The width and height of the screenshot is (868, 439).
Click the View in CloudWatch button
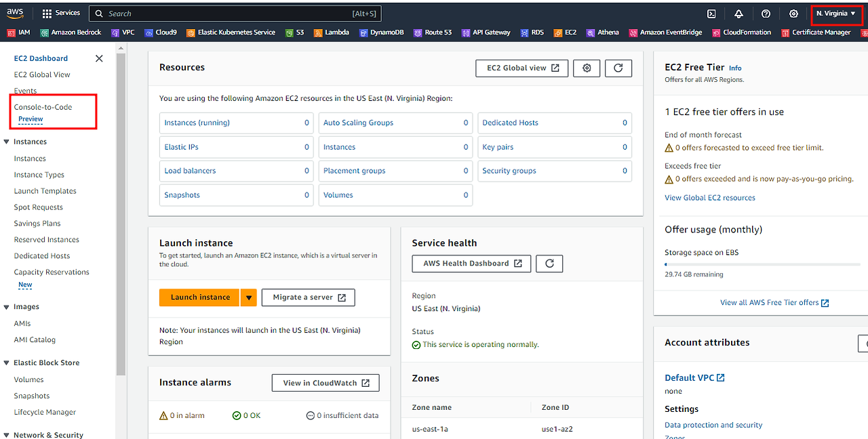pyautogui.click(x=325, y=383)
